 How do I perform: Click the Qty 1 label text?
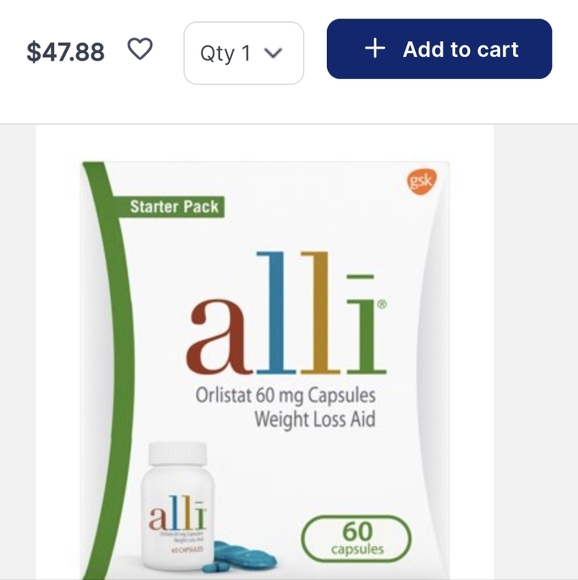pos(226,54)
